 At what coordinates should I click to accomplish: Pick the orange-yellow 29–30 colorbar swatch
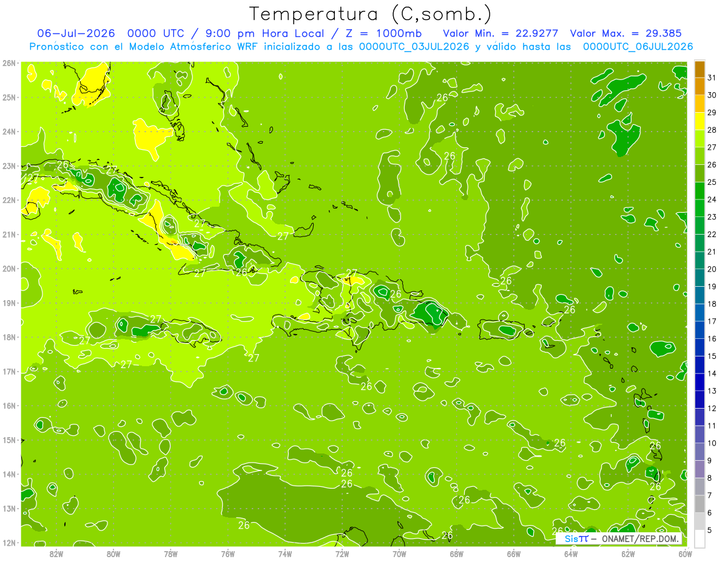click(x=700, y=104)
